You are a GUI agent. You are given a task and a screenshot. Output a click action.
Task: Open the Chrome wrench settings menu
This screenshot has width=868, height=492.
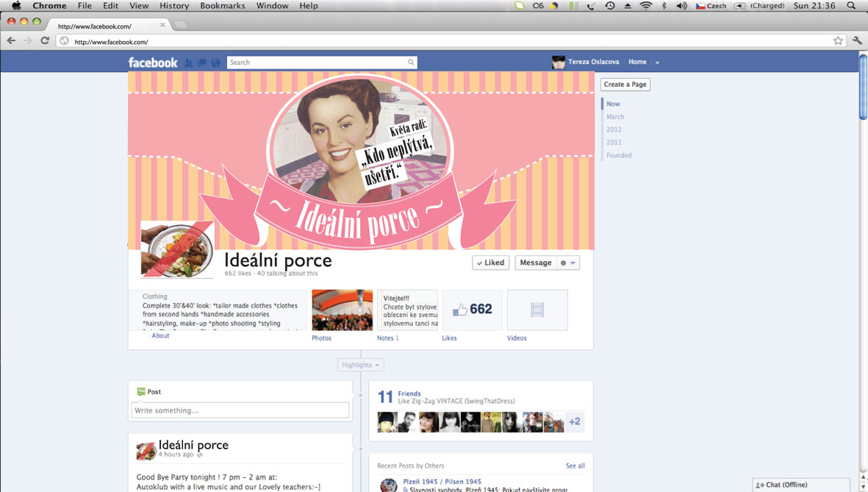(857, 40)
